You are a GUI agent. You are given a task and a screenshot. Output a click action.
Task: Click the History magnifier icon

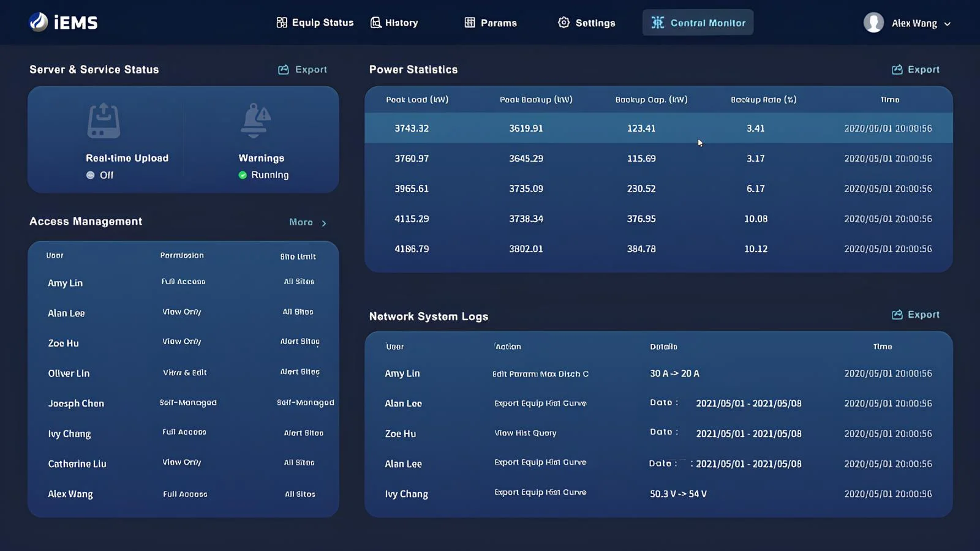point(375,23)
